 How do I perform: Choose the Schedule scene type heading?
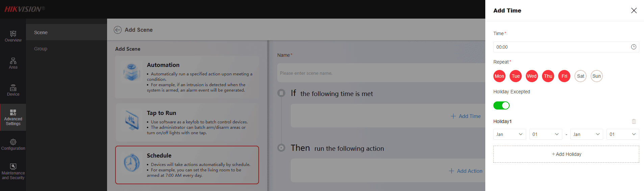point(159,156)
